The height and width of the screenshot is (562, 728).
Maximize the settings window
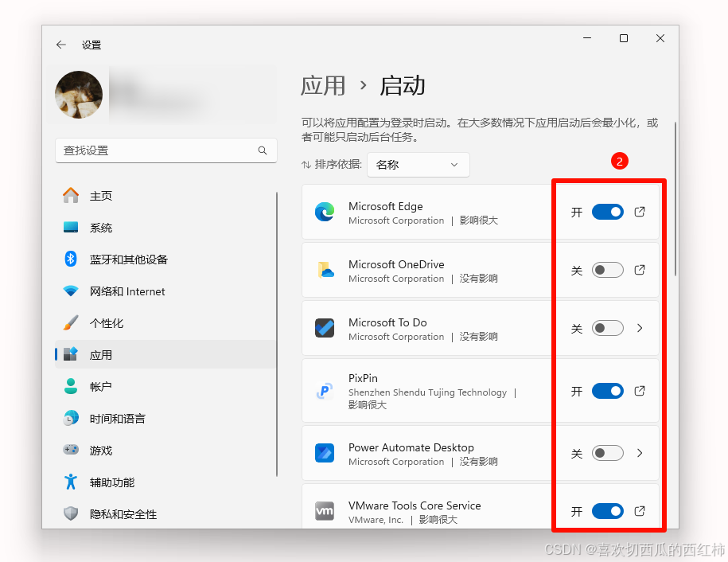[x=624, y=38]
